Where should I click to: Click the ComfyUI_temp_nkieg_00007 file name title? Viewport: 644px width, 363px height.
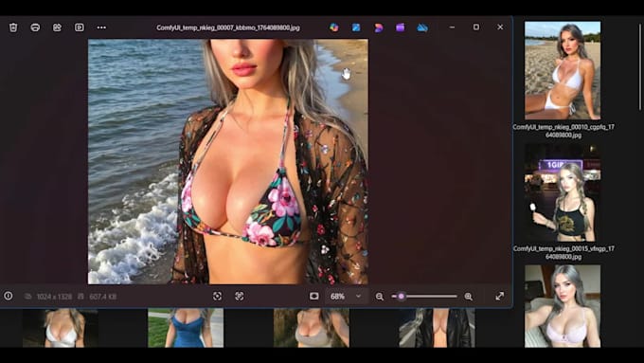click(228, 27)
